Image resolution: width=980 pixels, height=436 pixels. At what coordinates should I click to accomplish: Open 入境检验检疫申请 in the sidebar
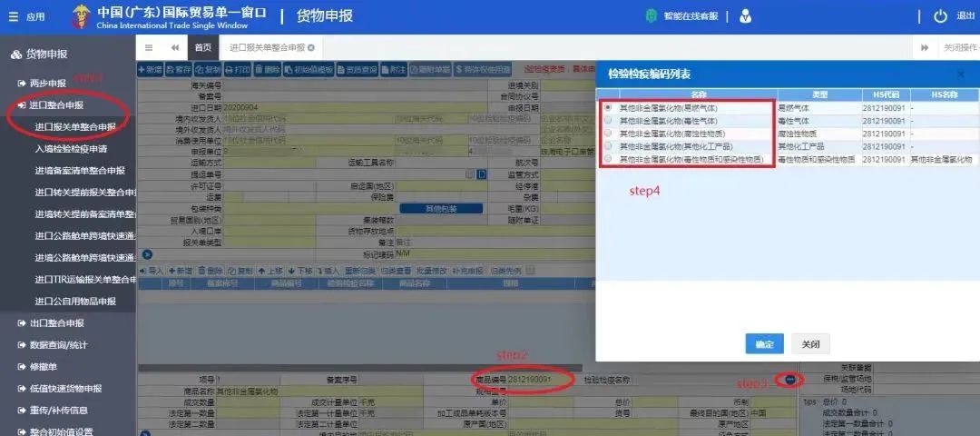coord(71,149)
